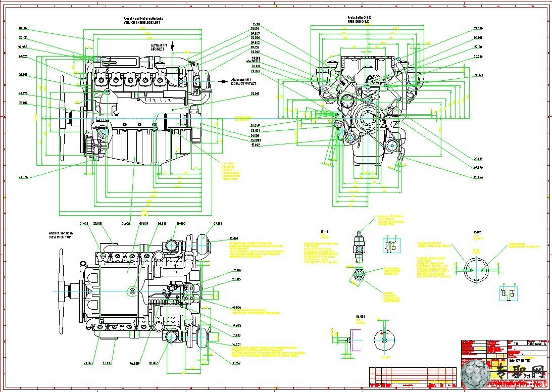Select the 'FREE END (KGS)' view title
552x392 pixels.
click(359, 22)
